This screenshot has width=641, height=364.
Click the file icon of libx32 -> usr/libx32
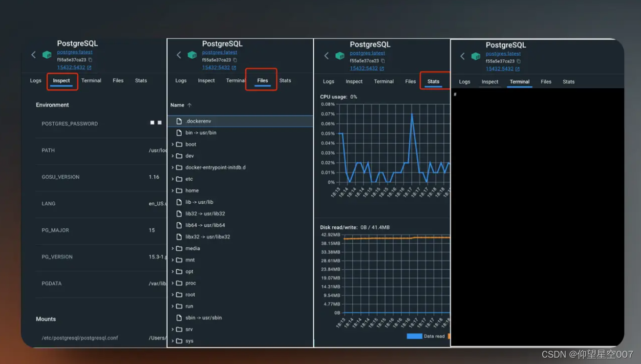pyautogui.click(x=179, y=236)
